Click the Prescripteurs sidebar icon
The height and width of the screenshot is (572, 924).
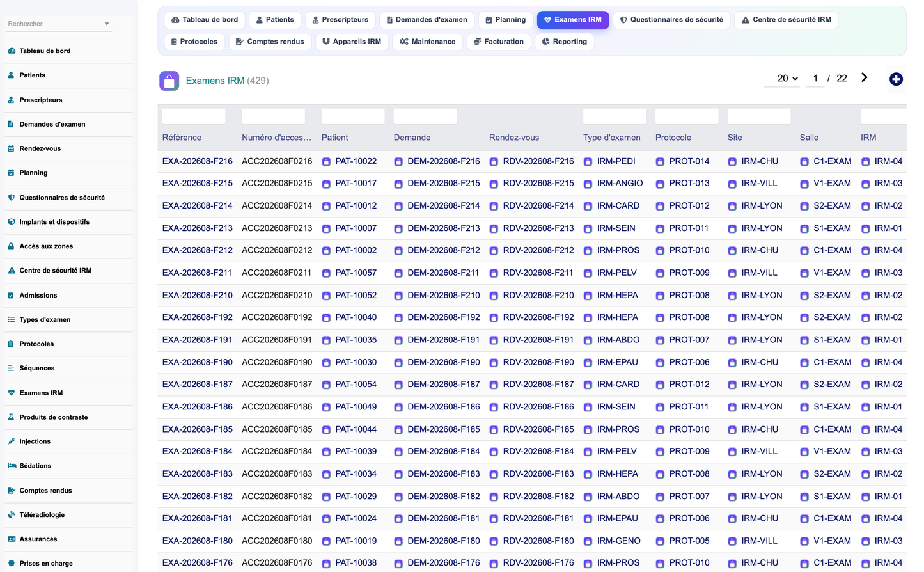point(12,100)
